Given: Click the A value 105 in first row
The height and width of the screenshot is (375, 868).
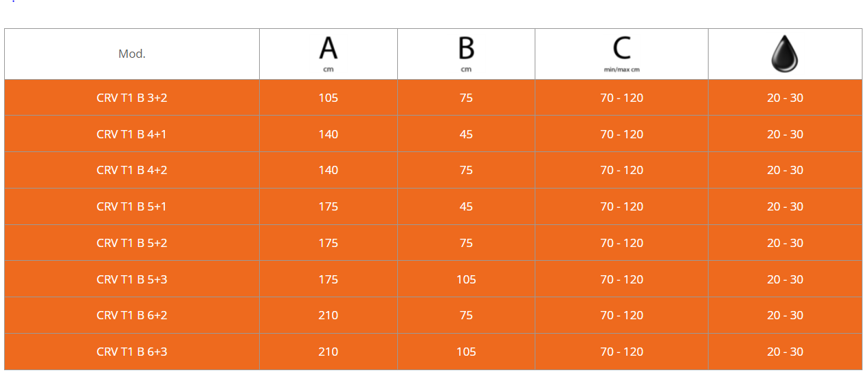Looking at the screenshot, I should 329,98.
